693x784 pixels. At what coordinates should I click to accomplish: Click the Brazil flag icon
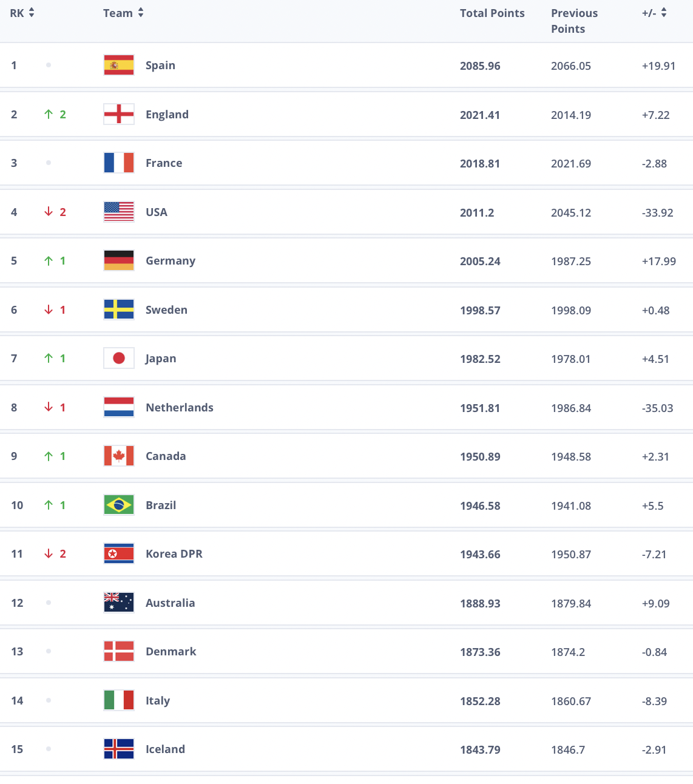click(119, 505)
